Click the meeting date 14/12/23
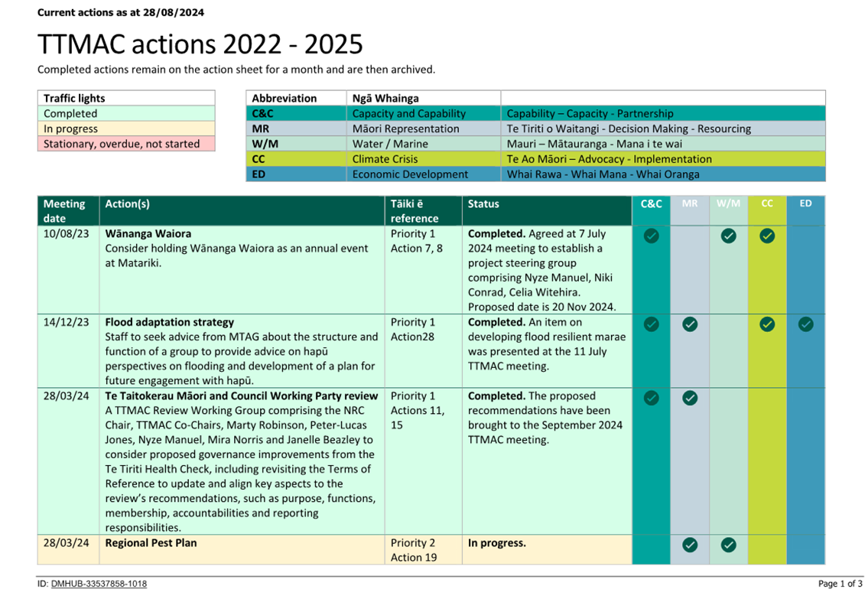Image resolution: width=868 pixels, height=599 pixels. pos(66,322)
